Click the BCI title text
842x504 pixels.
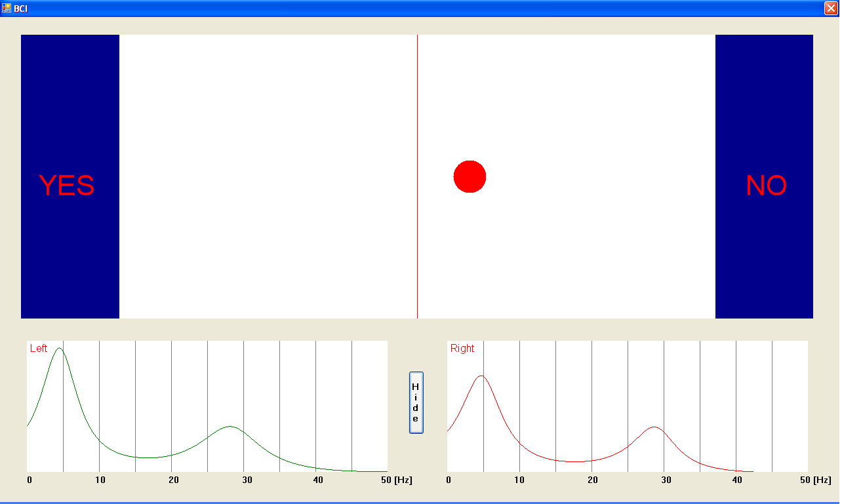tap(20, 9)
